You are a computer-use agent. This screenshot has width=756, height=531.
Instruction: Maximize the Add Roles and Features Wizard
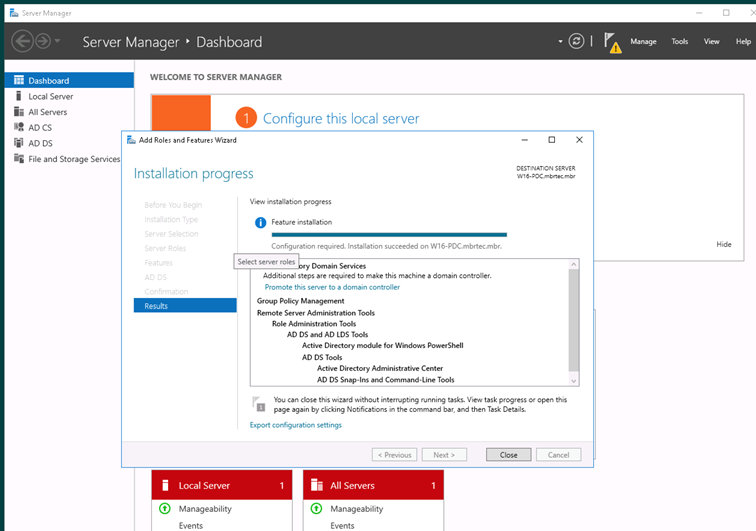coord(552,140)
